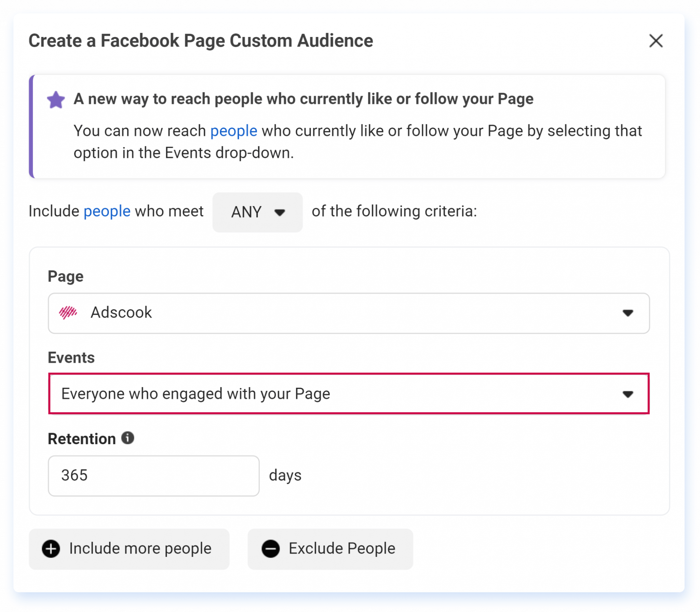The image size is (700, 612).
Task: Click the Exclude People button
Action: coord(330,549)
